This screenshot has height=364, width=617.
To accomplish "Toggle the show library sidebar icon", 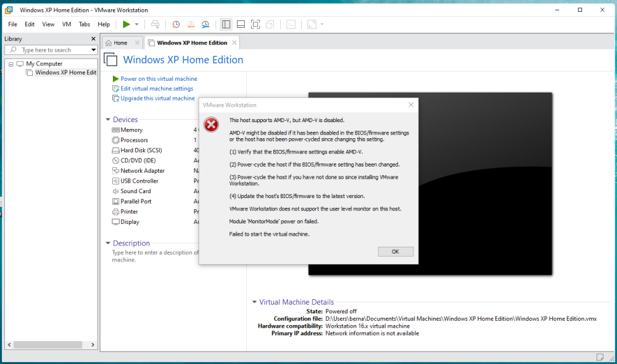I will [x=226, y=24].
